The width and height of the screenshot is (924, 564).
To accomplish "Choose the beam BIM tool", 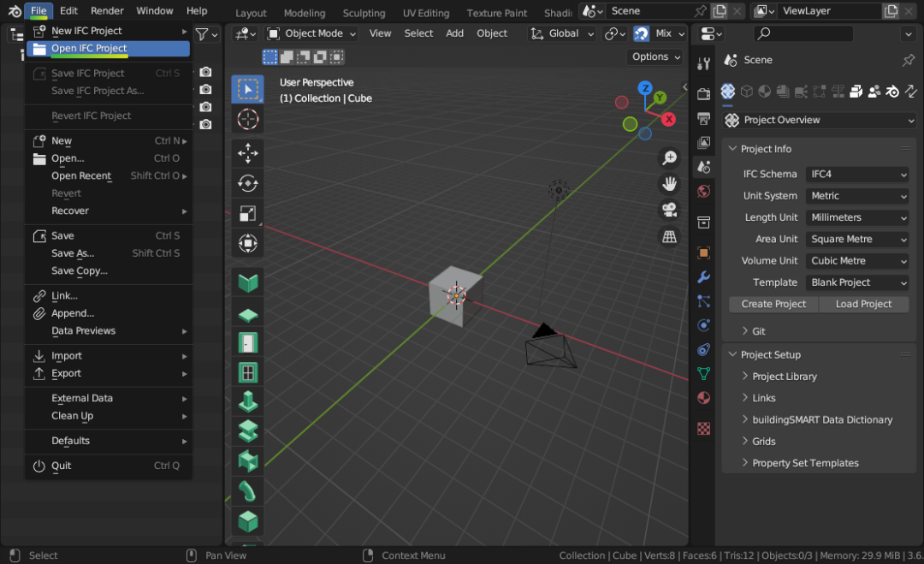I will tap(247, 430).
